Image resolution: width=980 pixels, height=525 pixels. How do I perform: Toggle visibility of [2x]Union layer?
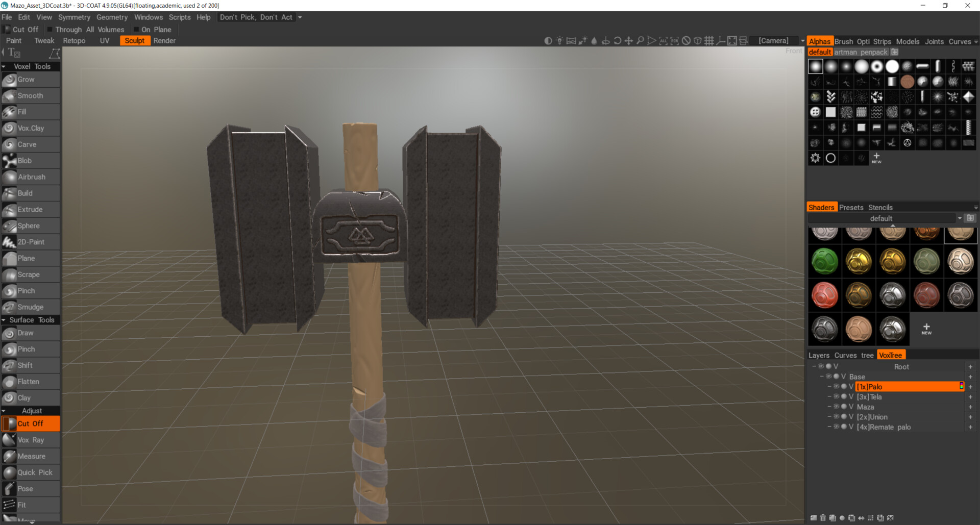[837, 417]
